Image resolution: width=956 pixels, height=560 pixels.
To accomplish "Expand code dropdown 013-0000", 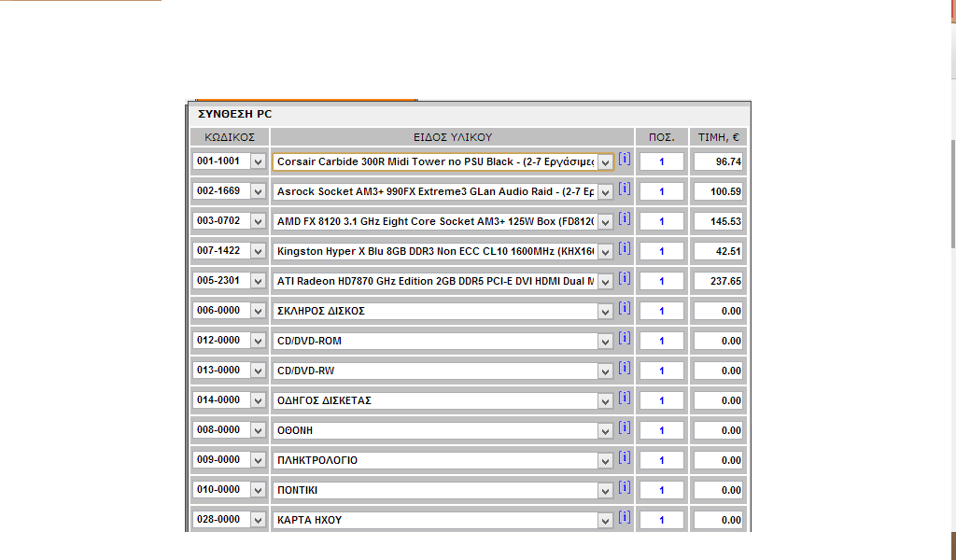I will pos(258,371).
